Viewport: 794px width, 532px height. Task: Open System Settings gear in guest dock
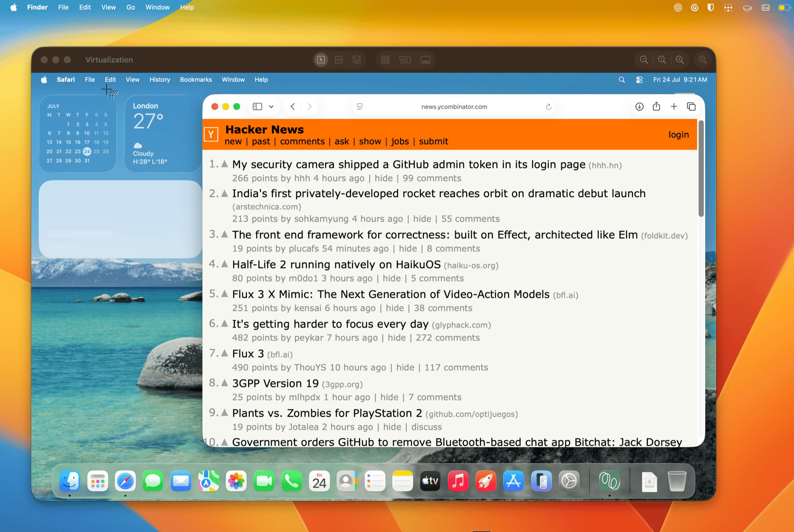click(569, 481)
